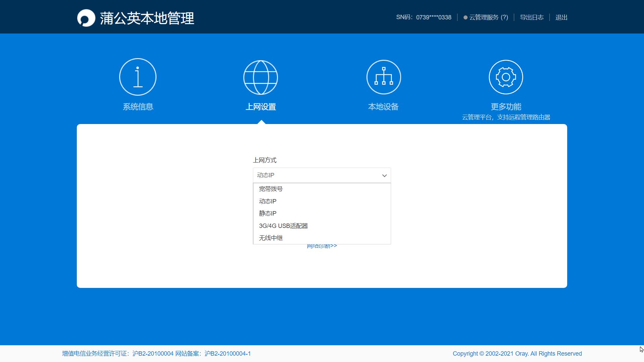The height and width of the screenshot is (362, 644).
Task: Click the dropdown chevron arrow in 上网方式
Action: [x=384, y=176]
